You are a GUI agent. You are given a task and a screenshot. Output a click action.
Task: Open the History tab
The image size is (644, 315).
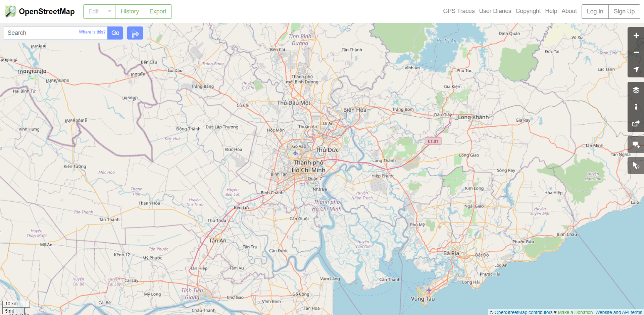click(x=130, y=11)
